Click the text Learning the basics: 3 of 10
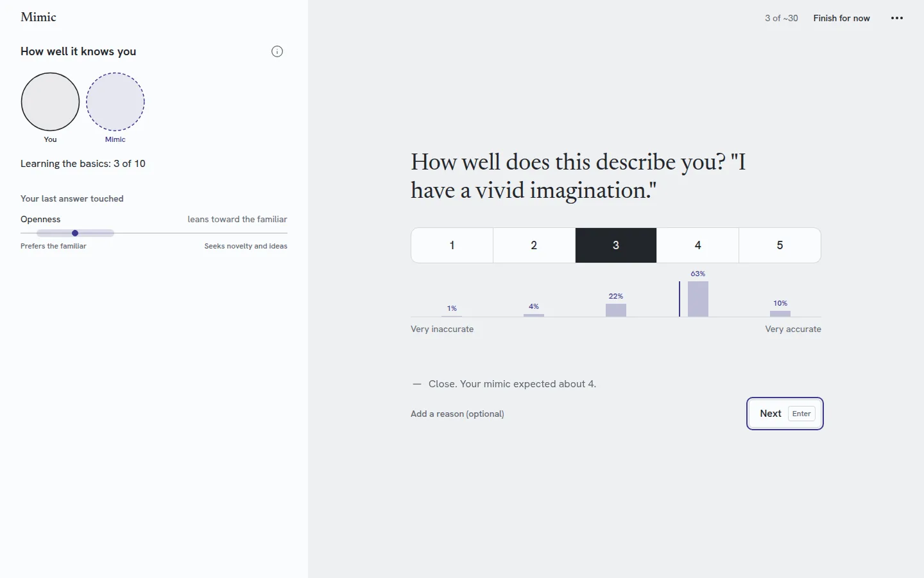924x578 pixels. [x=83, y=164]
